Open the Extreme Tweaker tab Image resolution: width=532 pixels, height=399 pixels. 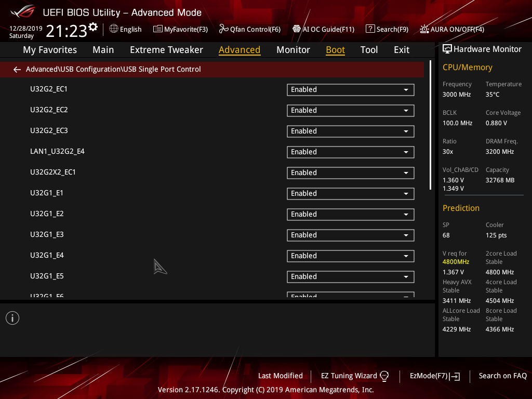pos(166,50)
